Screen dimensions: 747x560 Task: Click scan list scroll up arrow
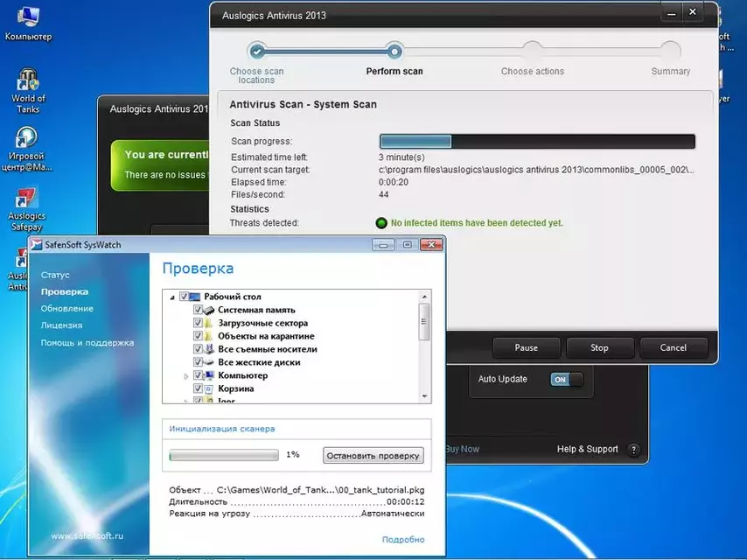pyautogui.click(x=424, y=297)
